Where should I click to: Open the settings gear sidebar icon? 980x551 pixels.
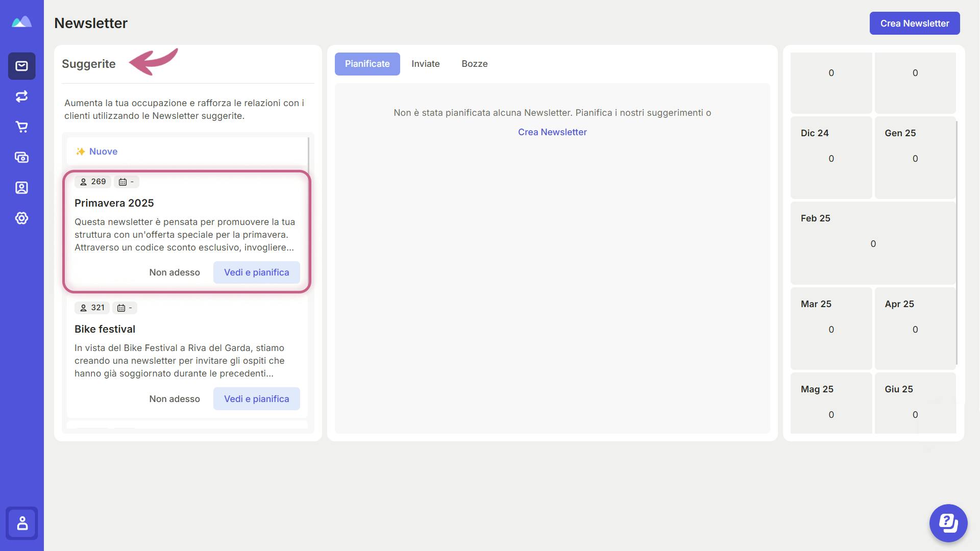[x=21, y=218]
